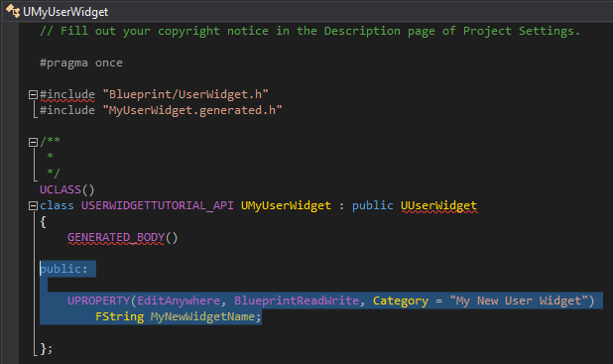Click on the '#pragma once' line

click(x=81, y=62)
